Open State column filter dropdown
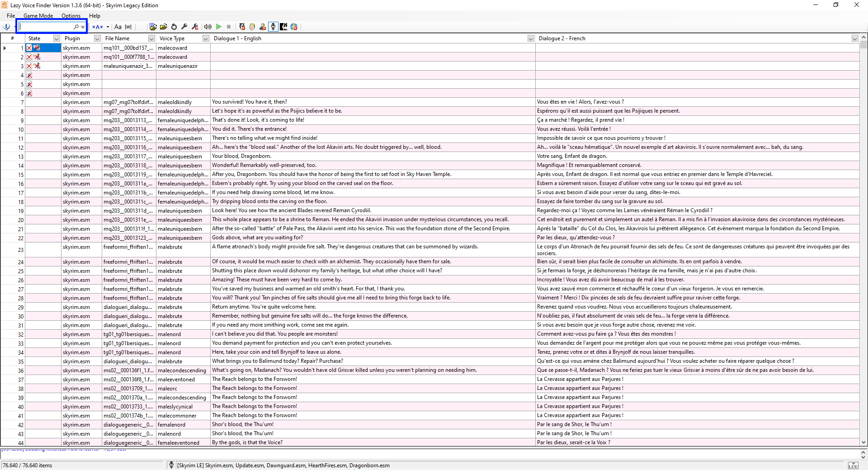The height and width of the screenshot is (470, 868). pyautogui.click(x=57, y=38)
